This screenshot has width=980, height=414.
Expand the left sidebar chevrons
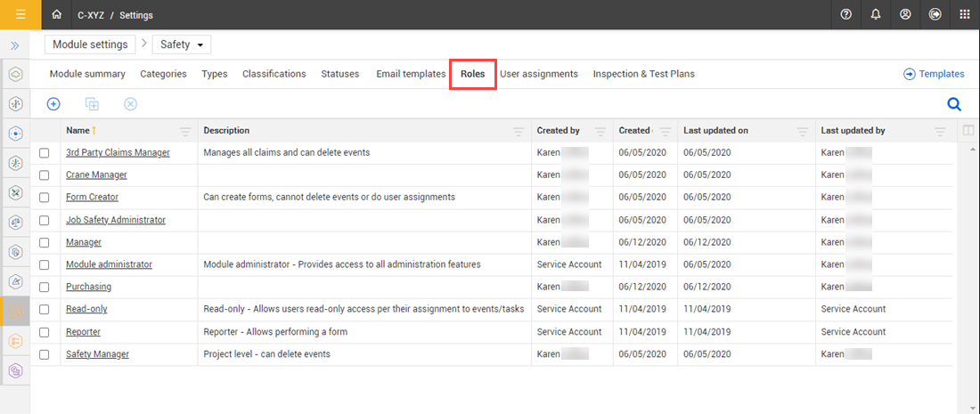click(x=15, y=45)
